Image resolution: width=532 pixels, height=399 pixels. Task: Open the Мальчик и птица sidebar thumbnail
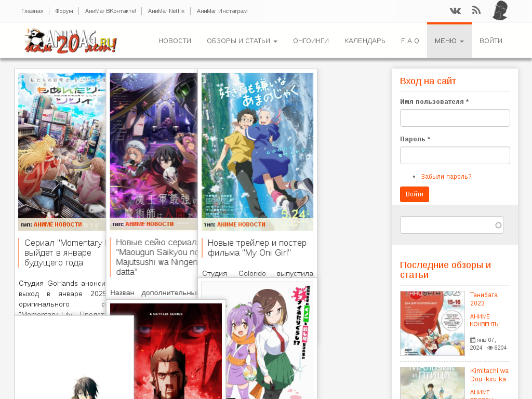tap(432, 383)
